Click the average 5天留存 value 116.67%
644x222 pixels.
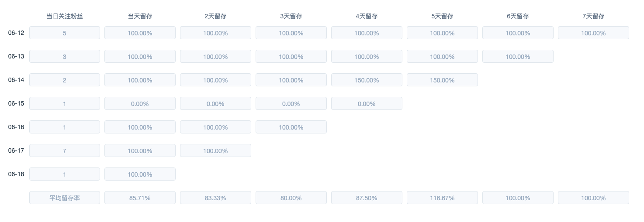pos(442,198)
